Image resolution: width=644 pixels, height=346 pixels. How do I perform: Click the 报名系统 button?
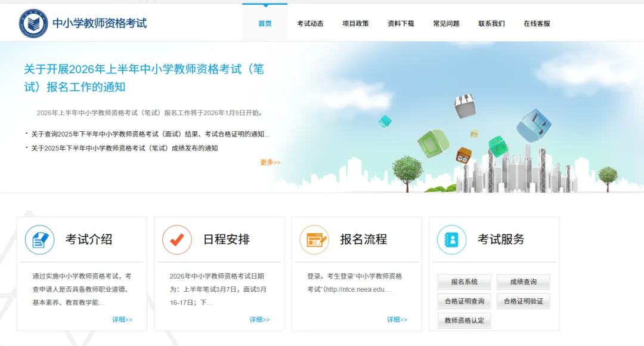point(464,282)
